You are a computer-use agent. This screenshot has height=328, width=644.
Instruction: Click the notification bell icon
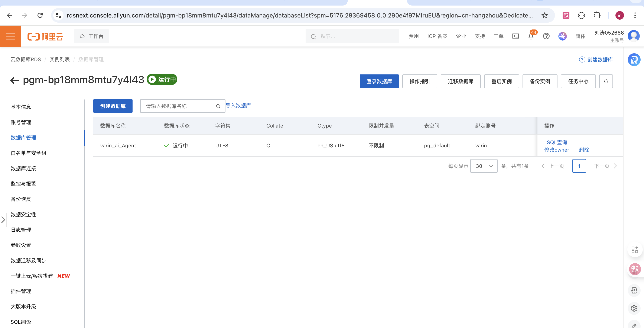click(x=531, y=36)
